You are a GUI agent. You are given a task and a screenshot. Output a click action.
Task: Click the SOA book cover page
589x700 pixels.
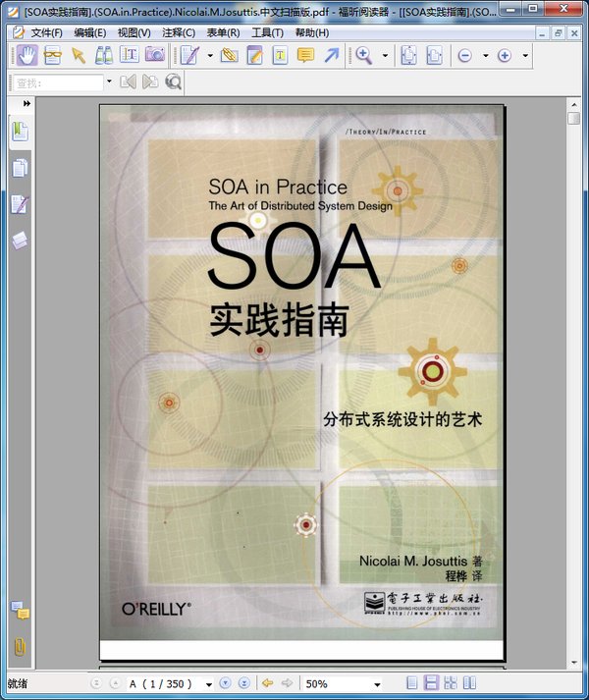point(302,382)
